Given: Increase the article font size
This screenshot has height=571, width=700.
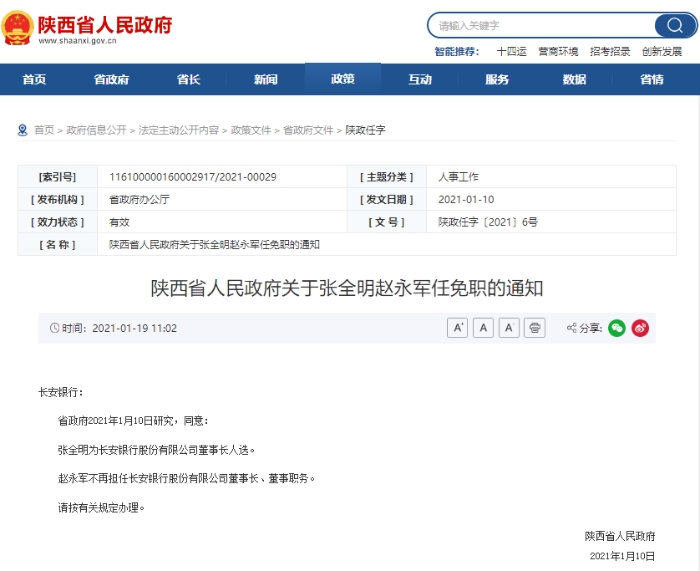Looking at the screenshot, I should [457, 328].
